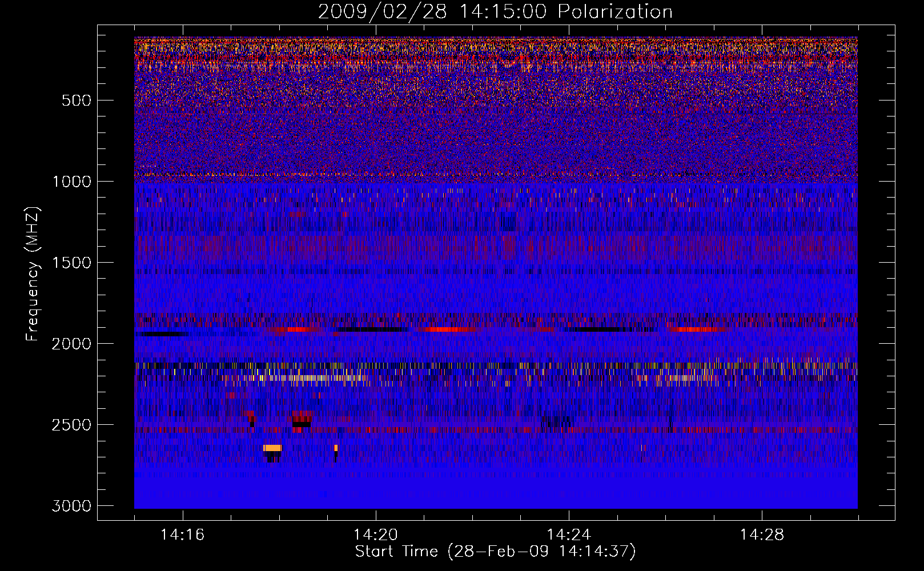Click the plot title "2009/02/28 14:15:00 Polarization"

point(495,12)
